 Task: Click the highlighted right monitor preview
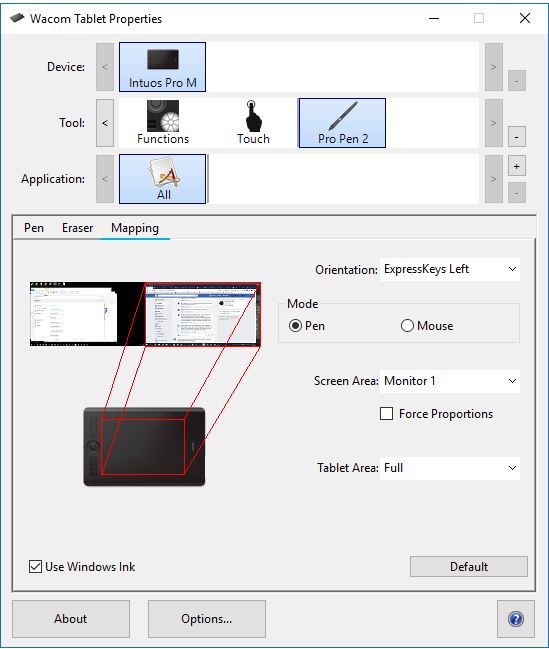tap(203, 314)
